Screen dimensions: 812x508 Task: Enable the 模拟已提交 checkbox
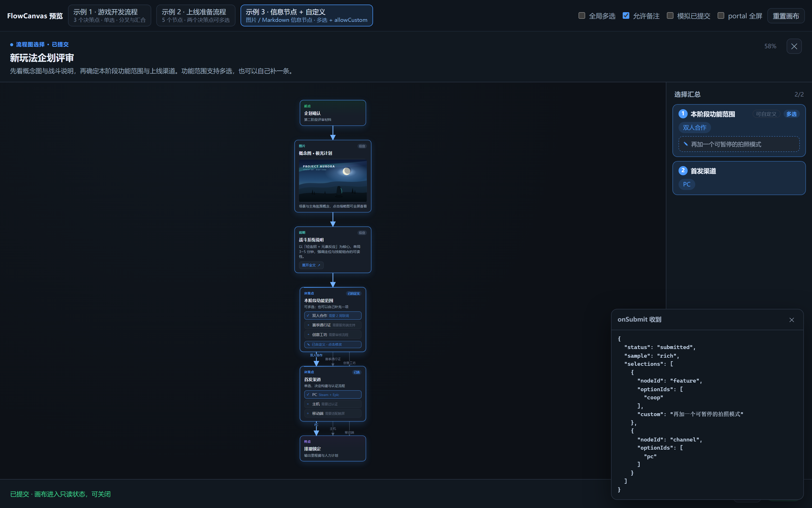click(670, 15)
